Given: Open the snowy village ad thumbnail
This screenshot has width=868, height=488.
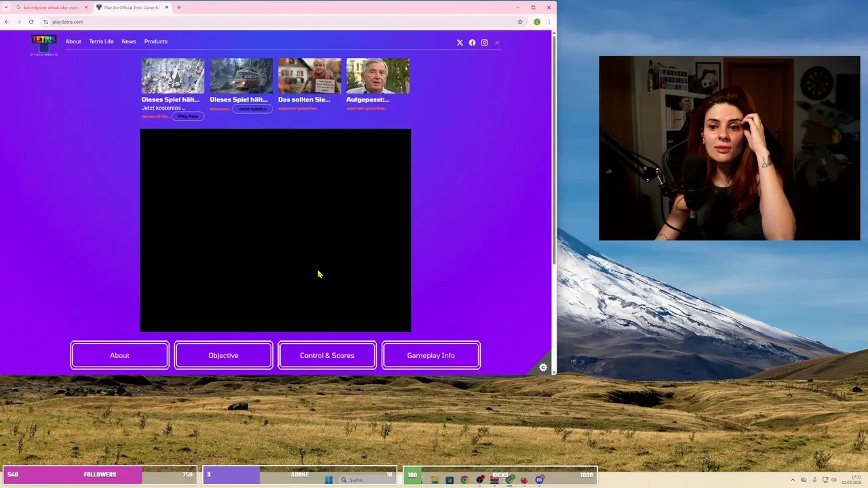Looking at the screenshot, I should click(173, 76).
